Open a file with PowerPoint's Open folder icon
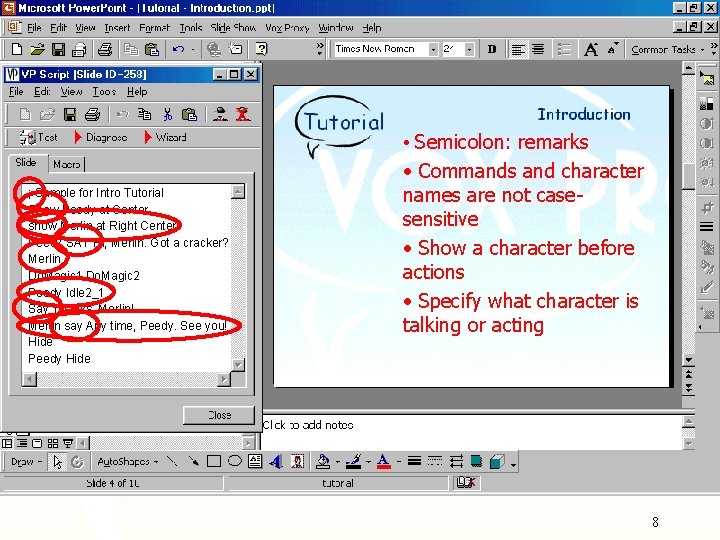720x540 pixels. pyautogui.click(x=38, y=49)
